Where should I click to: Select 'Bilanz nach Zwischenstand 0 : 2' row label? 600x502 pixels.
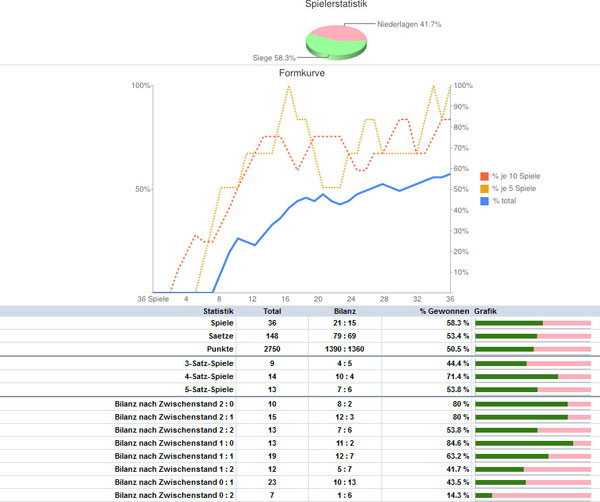(x=174, y=495)
